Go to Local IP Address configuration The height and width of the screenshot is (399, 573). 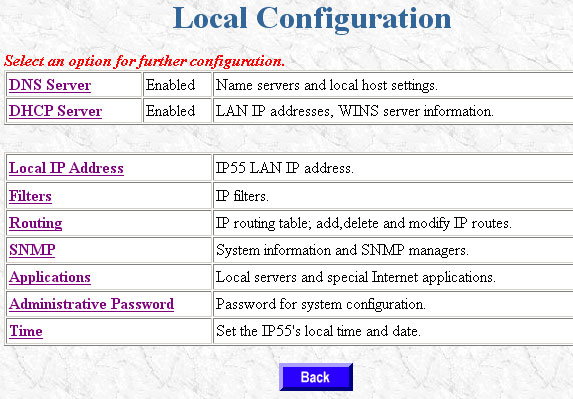66,168
